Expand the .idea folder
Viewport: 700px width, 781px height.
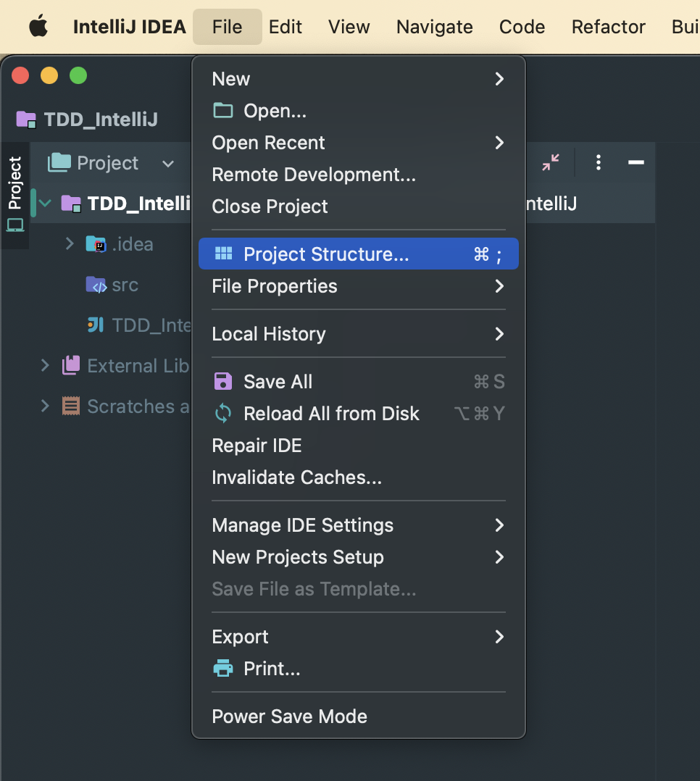(x=70, y=244)
